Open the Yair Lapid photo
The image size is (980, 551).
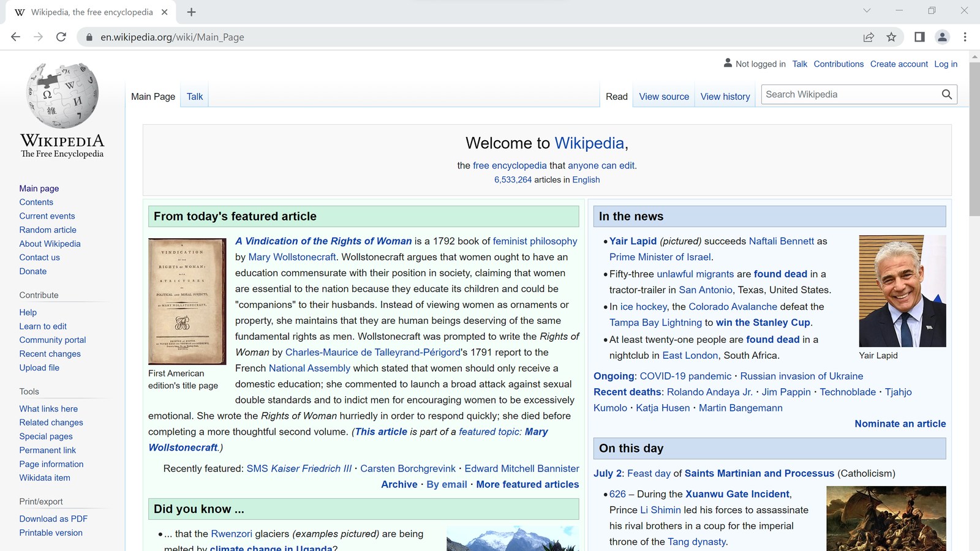pos(902,291)
